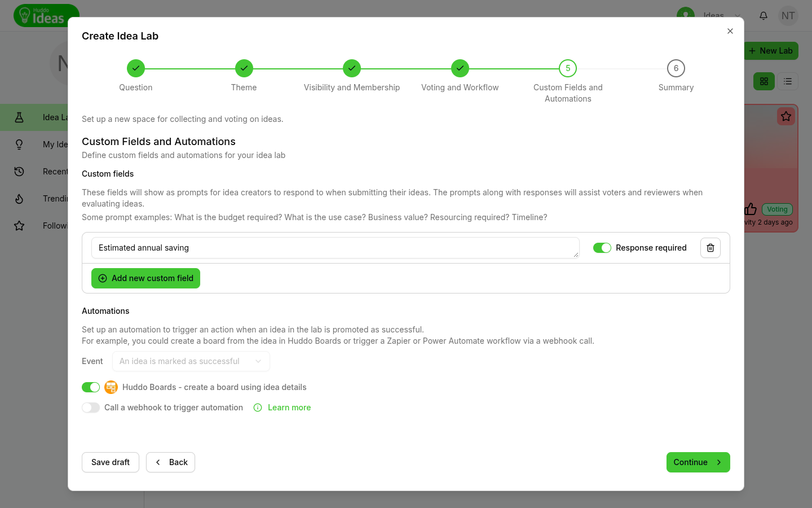Viewport: 812px width, 508px height.
Task: Click the Huddo Boards orange icon
Action: [x=111, y=387]
